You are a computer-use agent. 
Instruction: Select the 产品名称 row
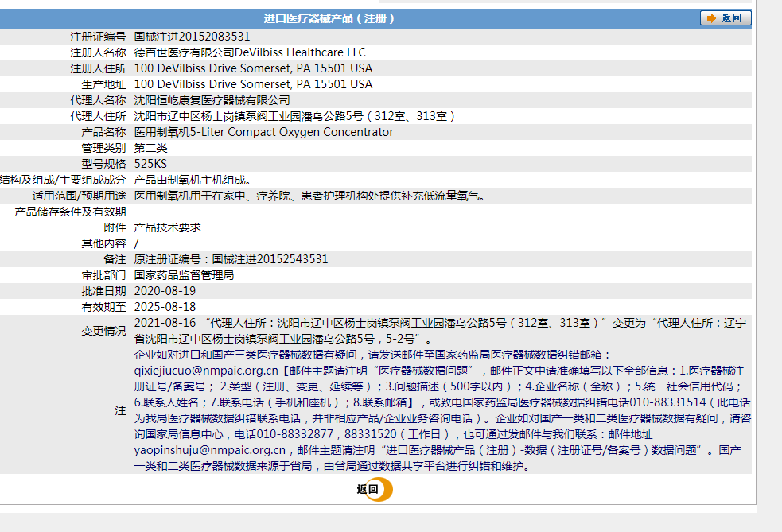[x=207, y=132]
